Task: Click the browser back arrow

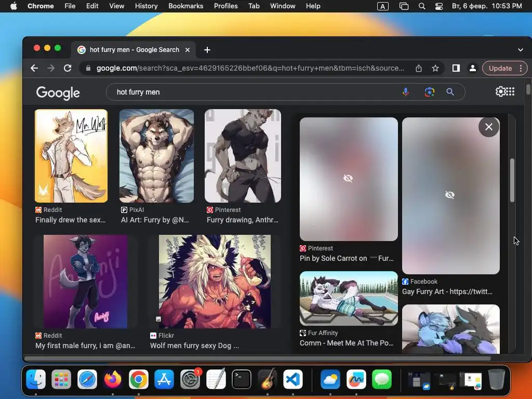Action: [34, 68]
